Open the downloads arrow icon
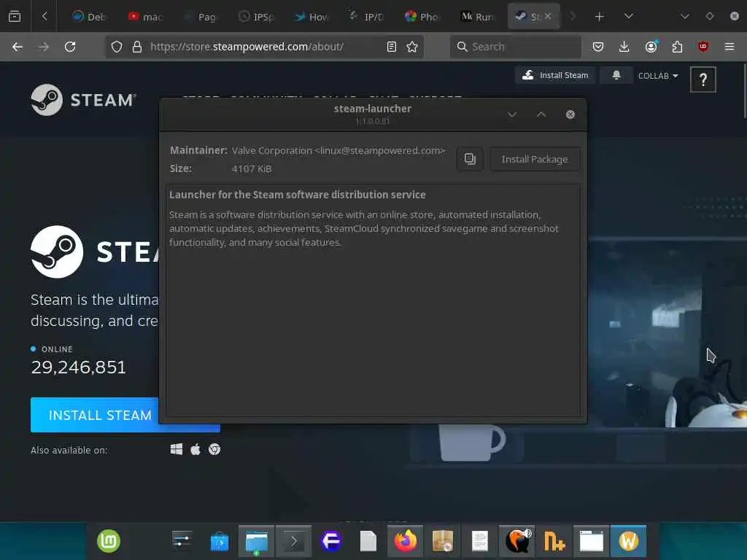747x560 pixels. click(x=624, y=47)
